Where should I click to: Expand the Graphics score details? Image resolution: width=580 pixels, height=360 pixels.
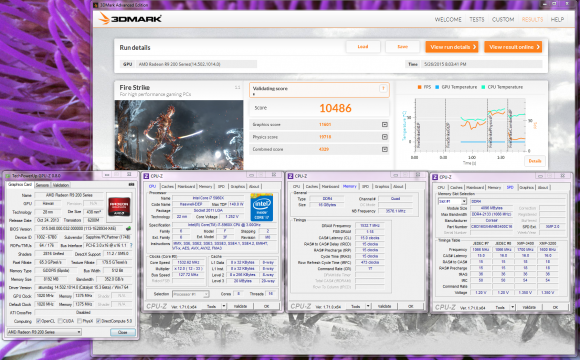pos(385,125)
